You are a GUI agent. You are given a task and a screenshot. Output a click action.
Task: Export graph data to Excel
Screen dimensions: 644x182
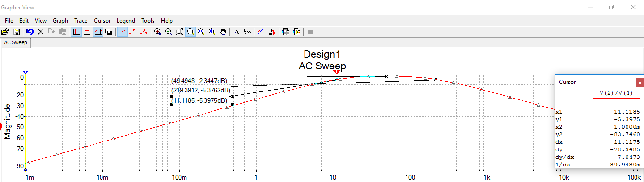(x=285, y=32)
